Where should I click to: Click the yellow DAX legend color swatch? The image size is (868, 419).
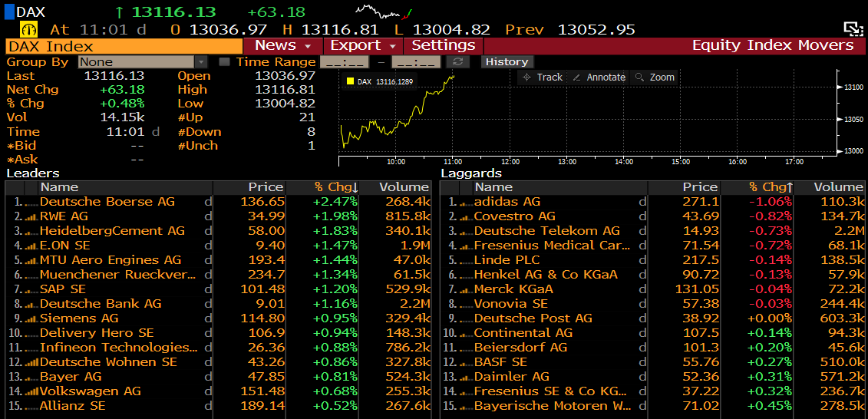click(x=350, y=82)
